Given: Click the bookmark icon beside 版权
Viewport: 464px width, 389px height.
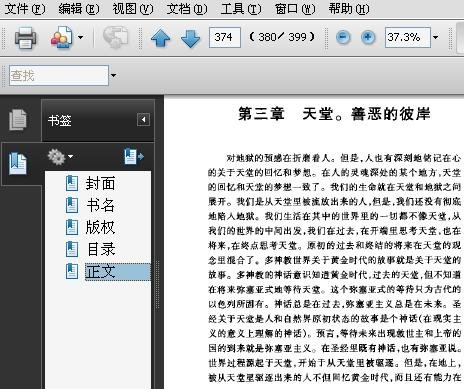Looking at the screenshot, I should [x=72, y=227].
